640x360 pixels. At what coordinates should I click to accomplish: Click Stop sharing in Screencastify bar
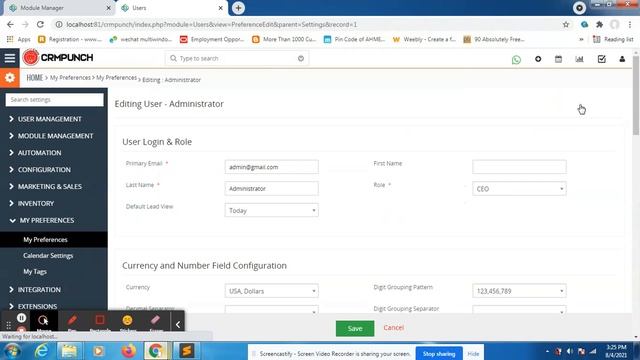coord(439,353)
